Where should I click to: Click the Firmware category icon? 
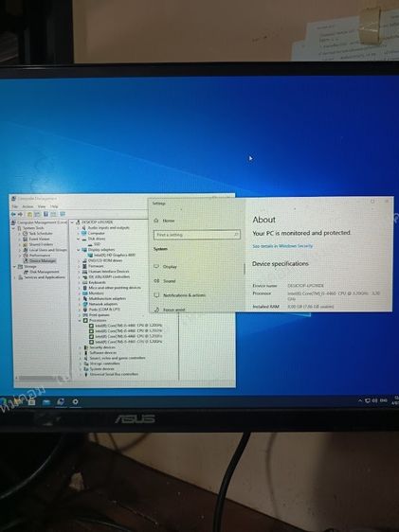tap(84, 266)
